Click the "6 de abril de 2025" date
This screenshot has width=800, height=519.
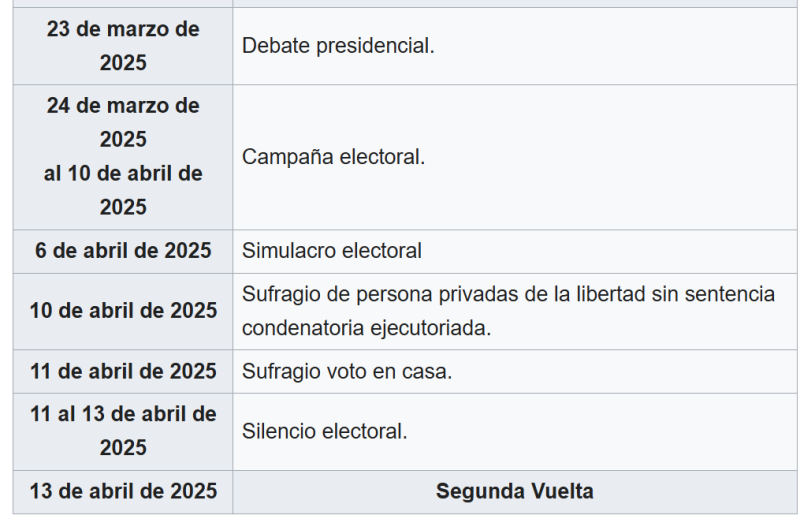tap(123, 251)
